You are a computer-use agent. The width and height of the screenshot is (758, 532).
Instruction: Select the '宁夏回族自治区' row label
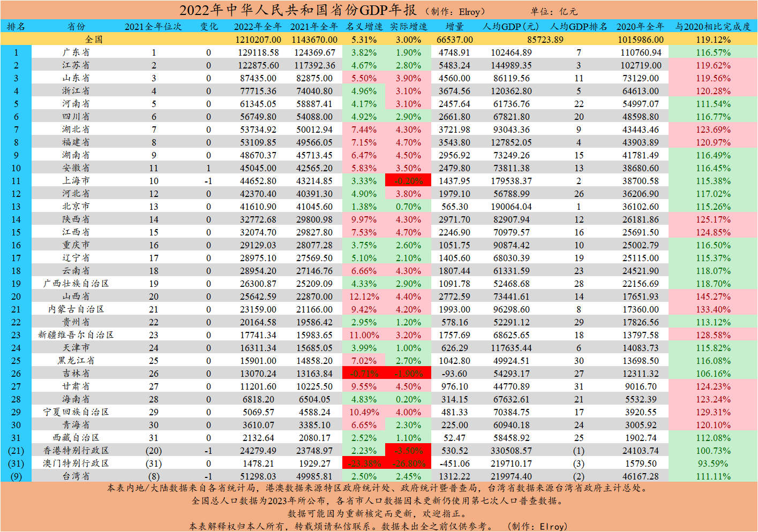pyautogui.click(x=76, y=412)
